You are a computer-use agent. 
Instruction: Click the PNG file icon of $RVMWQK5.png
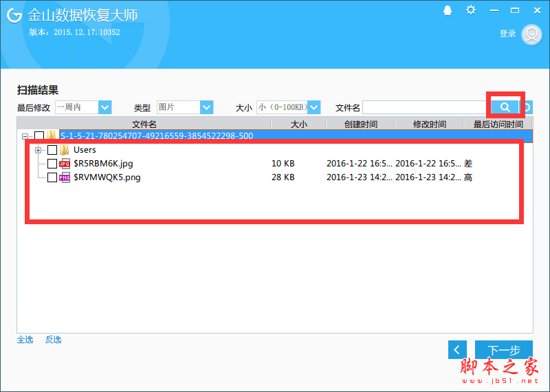64,177
